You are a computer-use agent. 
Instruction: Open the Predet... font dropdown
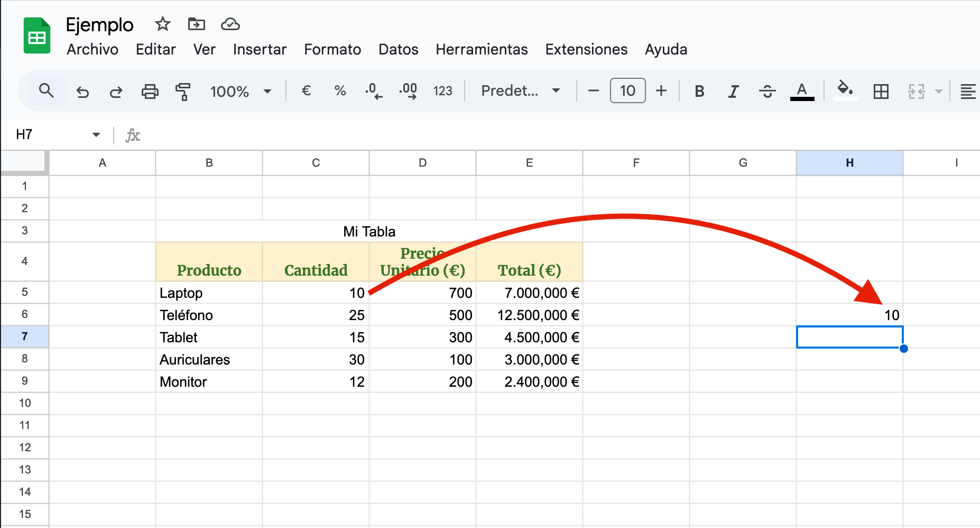coord(520,91)
